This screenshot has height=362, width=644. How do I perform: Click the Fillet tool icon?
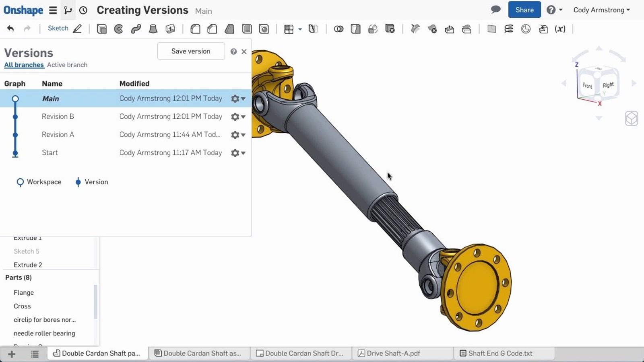(196, 29)
